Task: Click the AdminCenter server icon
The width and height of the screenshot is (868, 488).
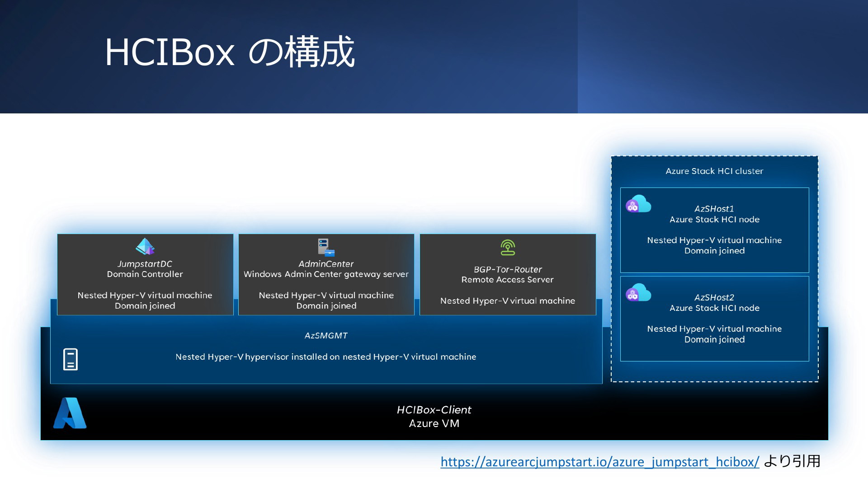Action: (x=326, y=248)
